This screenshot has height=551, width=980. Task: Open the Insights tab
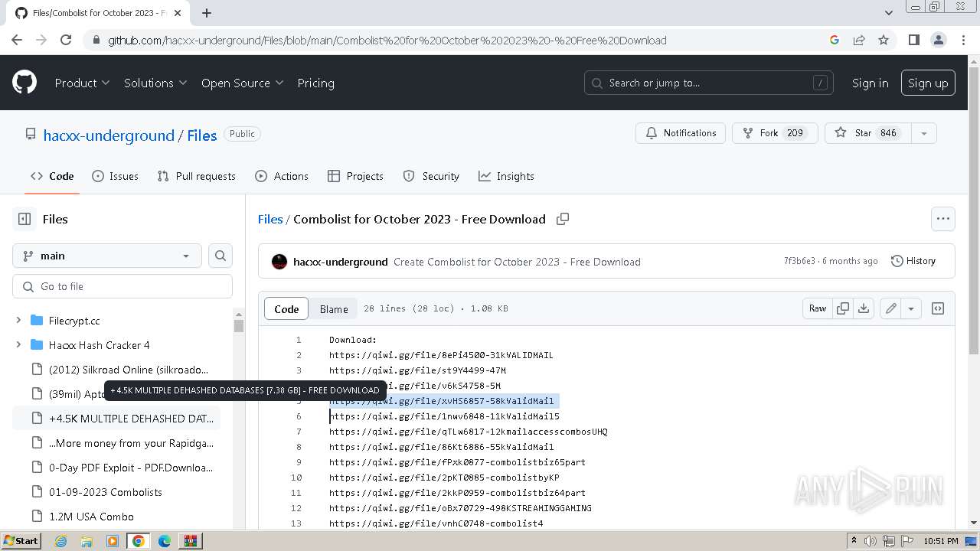(506, 176)
